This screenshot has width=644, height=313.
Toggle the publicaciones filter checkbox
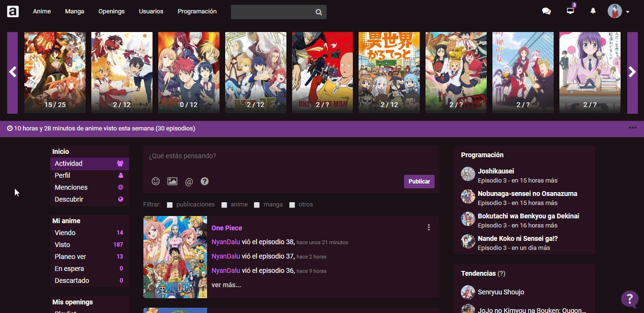coord(170,205)
